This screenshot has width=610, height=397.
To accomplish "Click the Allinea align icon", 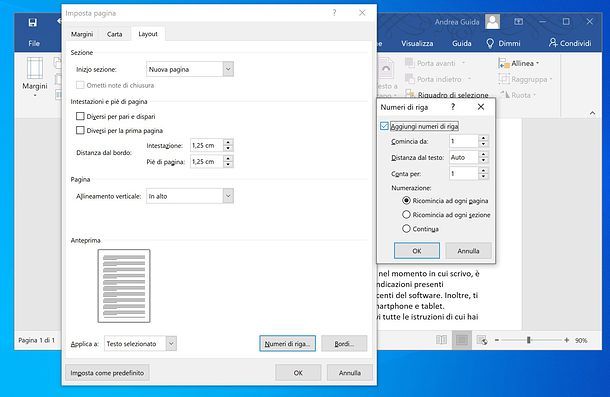I will [504, 63].
